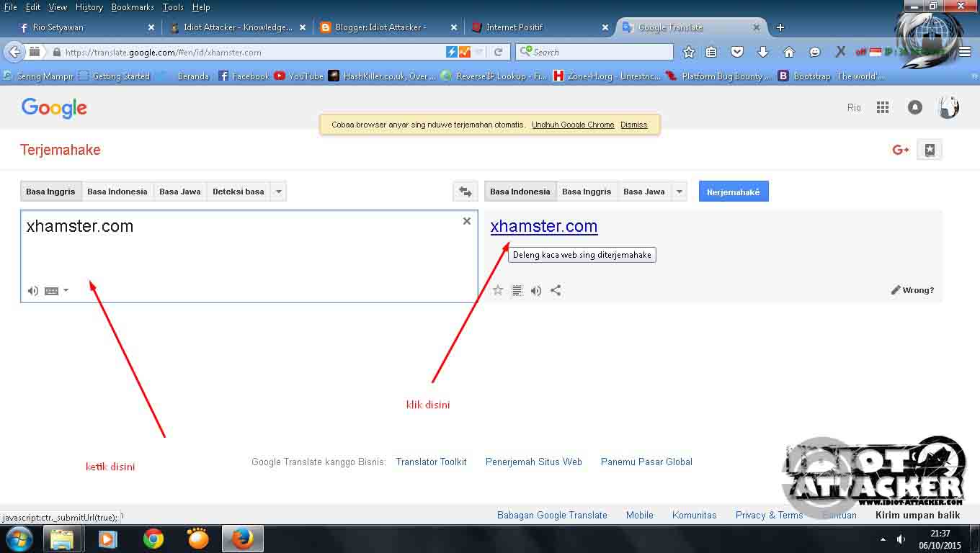
Task: Click the browser Search box
Action: tap(594, 52)
